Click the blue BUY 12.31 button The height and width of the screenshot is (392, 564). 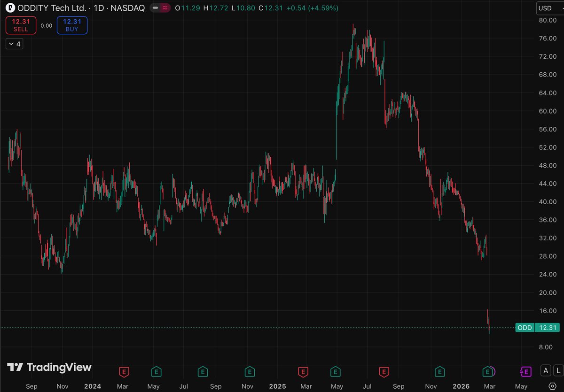tap(72, 25)
